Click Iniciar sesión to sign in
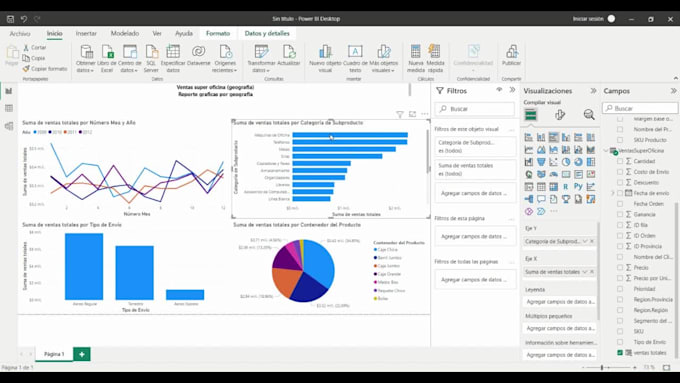The width and height of the screenshot is (680, 383). [588, 19]
